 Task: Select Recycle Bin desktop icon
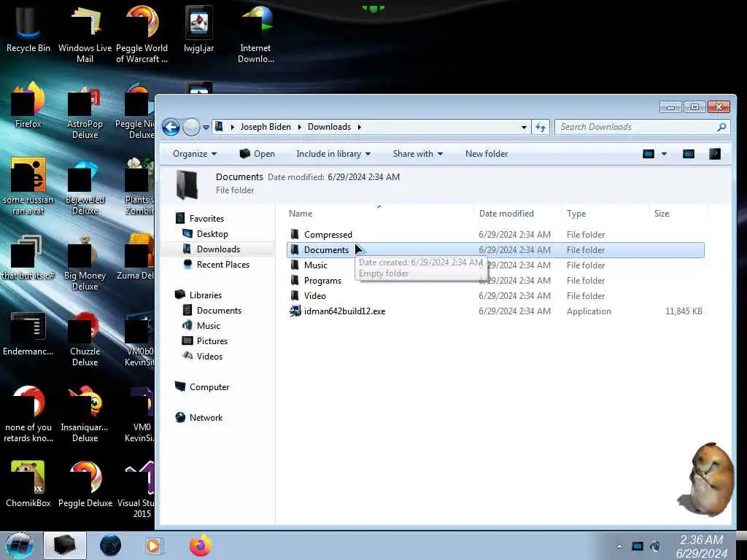[x=28, y=29]
